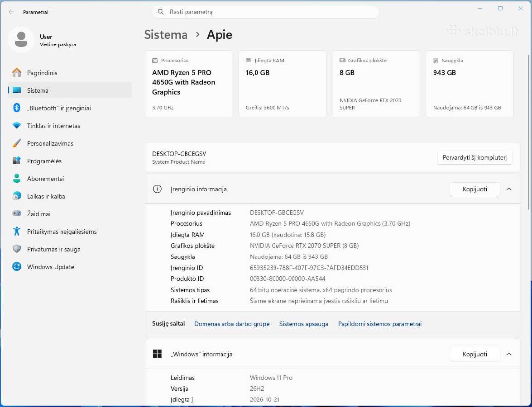Click the back arrow icon

coord(11,12)
